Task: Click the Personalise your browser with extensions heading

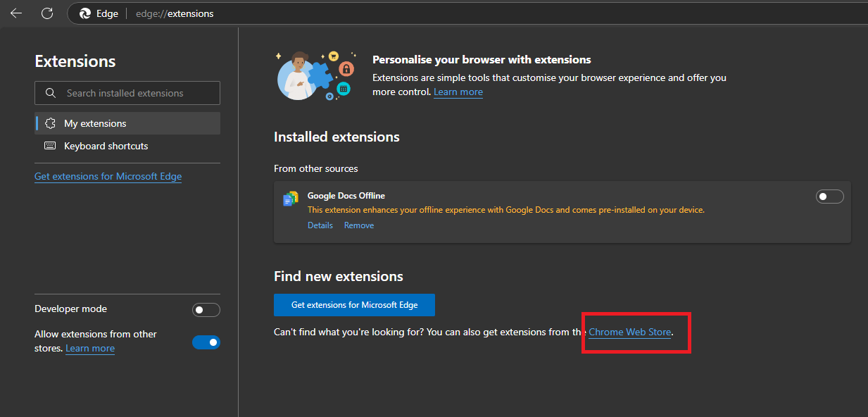Action: point(482,59)
